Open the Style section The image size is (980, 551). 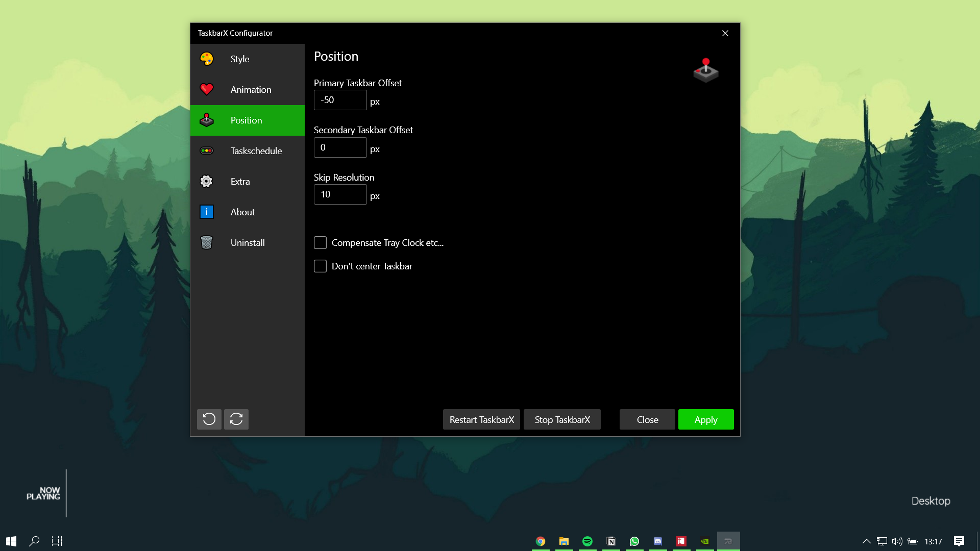click(248, 59)
